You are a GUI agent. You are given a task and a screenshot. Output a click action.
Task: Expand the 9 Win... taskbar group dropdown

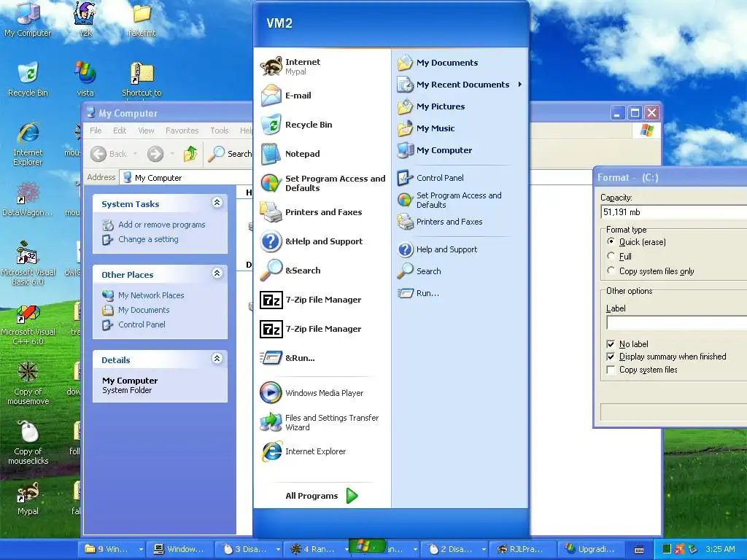tap(141, 549)
